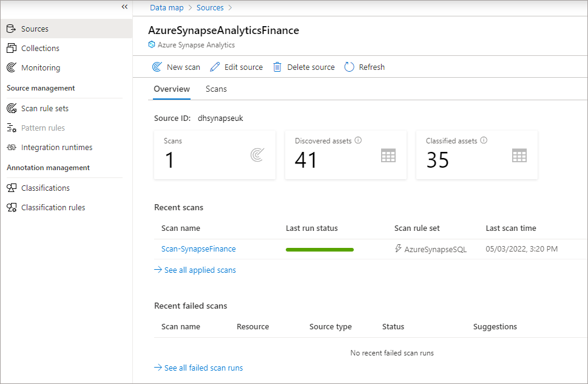
Task: Show info for Classified assets
Action: tap(484, 140)
